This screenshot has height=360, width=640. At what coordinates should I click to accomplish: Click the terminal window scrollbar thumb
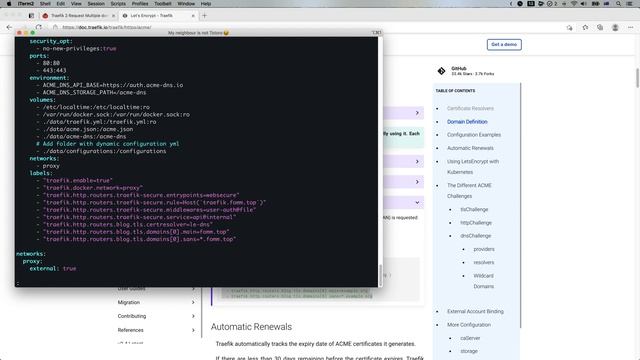pyautogui.click(x=380, y=275)
